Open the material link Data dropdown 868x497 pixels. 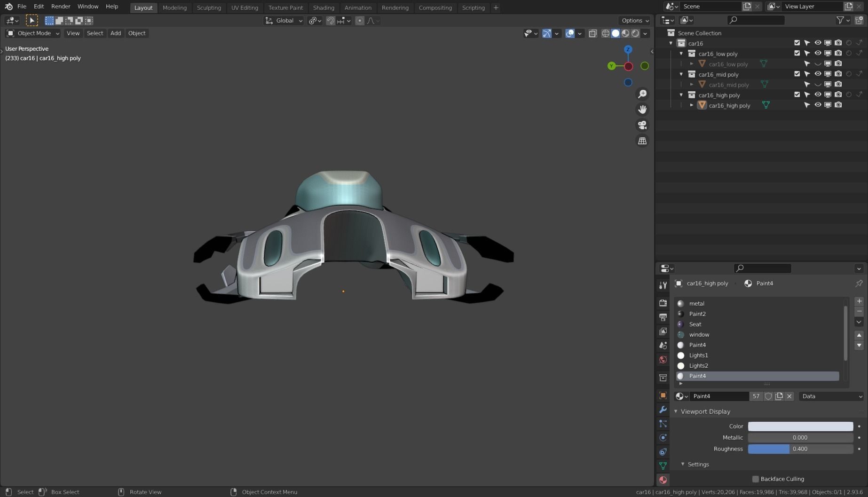[x=831, y=396]
